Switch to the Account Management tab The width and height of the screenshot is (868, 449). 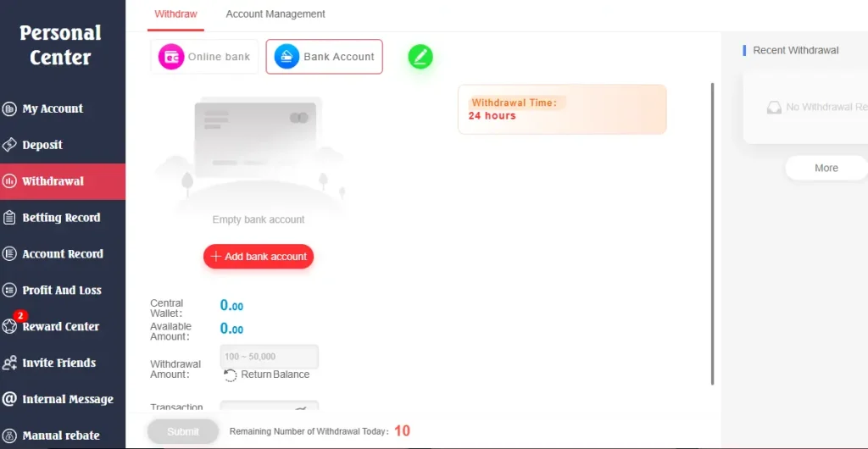(x=275, y=14)
